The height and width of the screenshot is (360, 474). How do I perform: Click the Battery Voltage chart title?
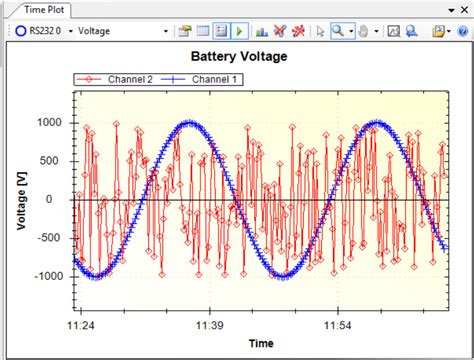click(239, 56)
